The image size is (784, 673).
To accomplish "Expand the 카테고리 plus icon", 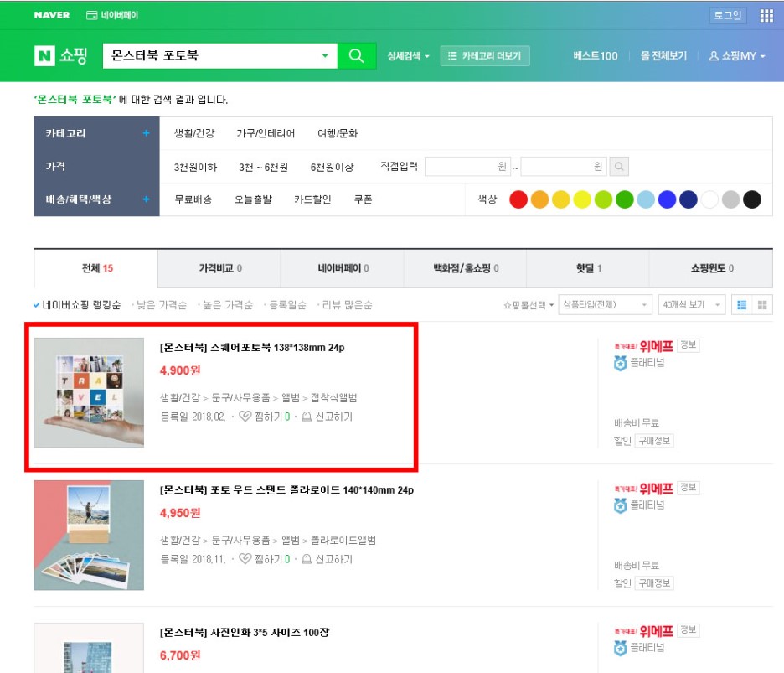I will tap(146, 133).
